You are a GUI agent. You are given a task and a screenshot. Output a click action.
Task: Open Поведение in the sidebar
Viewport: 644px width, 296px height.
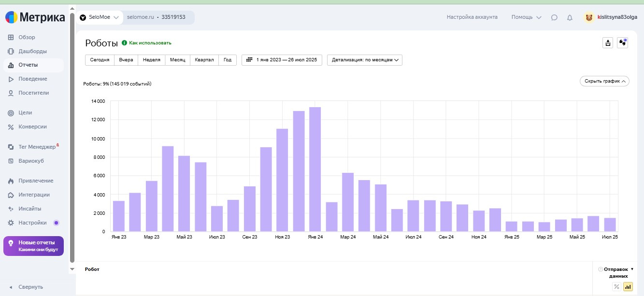(x=33, y=79)
